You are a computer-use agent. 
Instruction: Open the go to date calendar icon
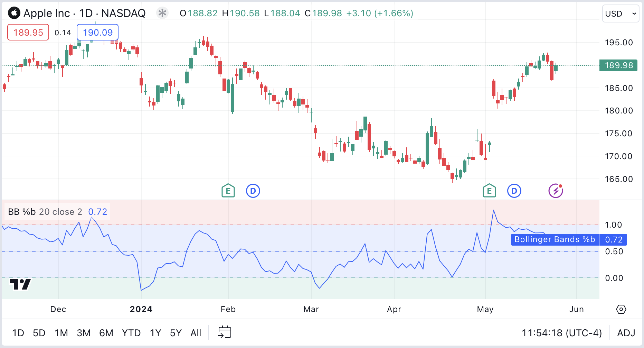225,332
